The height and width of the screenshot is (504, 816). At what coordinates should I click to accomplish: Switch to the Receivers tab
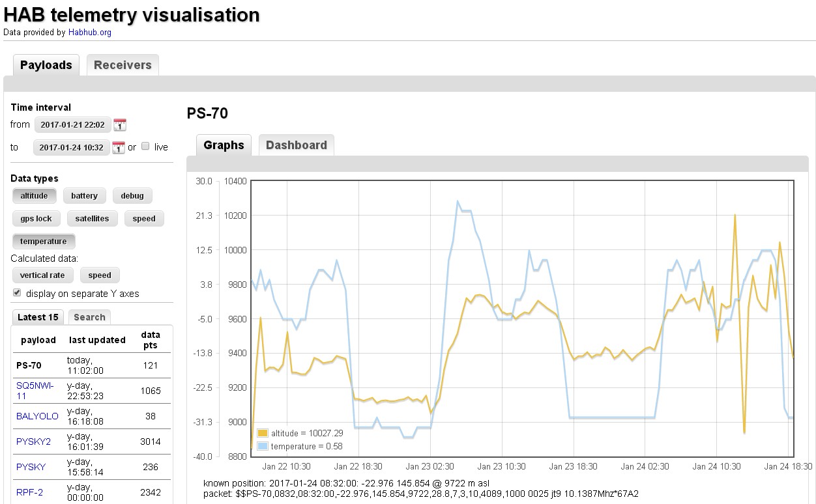point(123,65)
